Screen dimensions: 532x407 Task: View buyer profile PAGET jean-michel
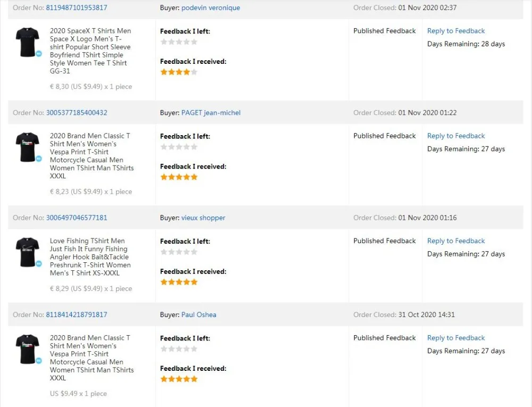211,113
